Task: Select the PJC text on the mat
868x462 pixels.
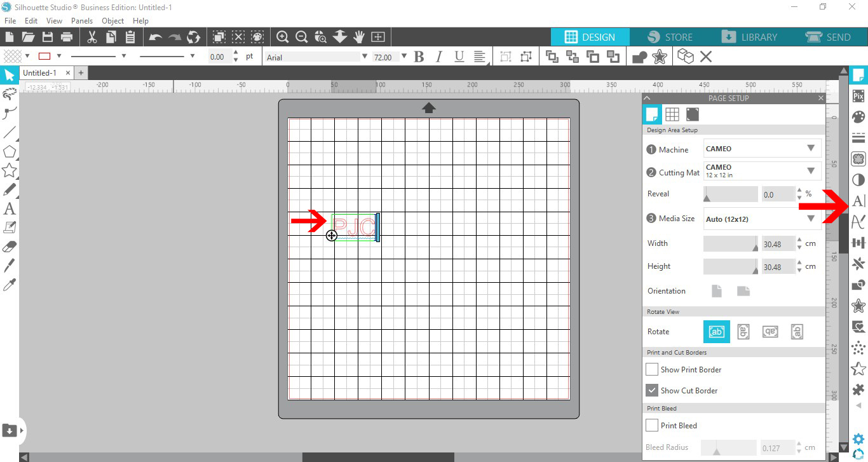Action: 354,226
